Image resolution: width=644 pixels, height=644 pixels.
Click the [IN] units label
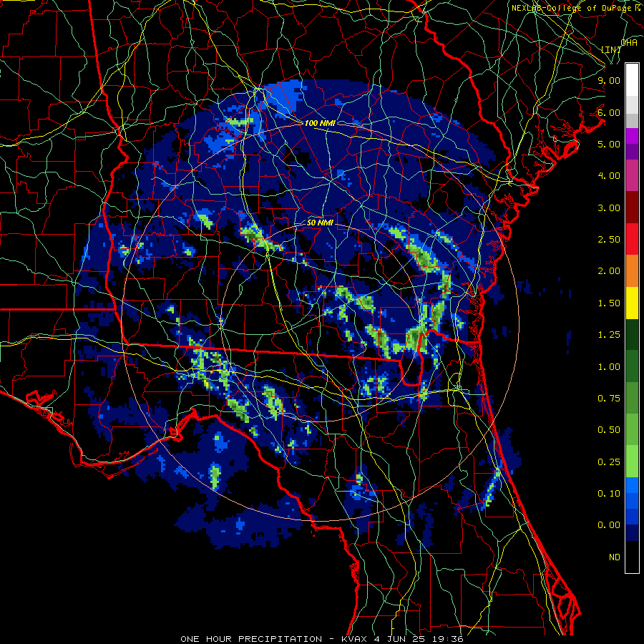click(611, 49)
